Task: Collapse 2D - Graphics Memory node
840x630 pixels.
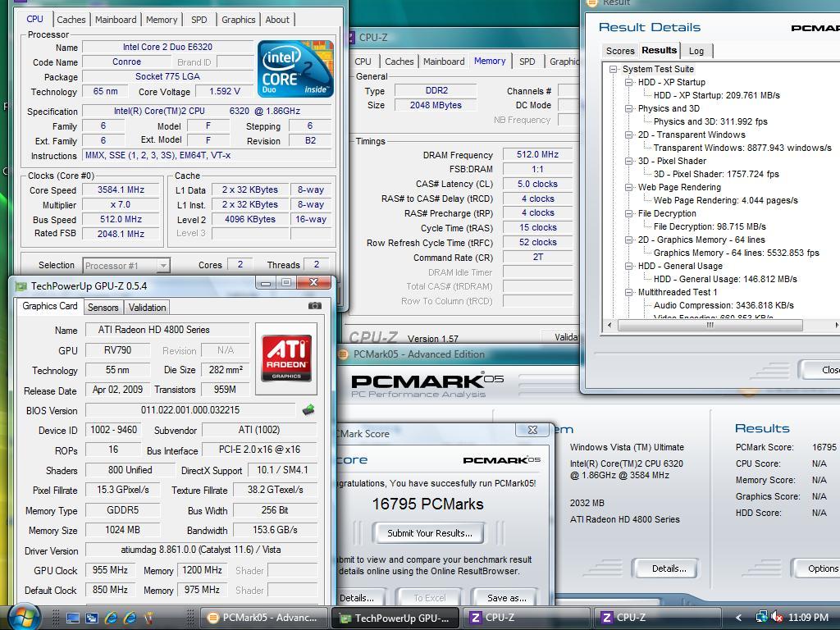Action: tap(629, 240)
